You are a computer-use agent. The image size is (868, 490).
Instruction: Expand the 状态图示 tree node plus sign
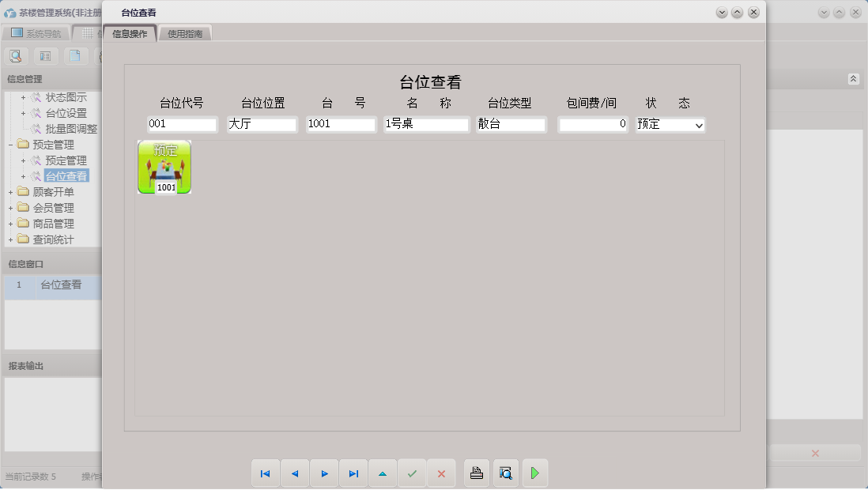23,97
